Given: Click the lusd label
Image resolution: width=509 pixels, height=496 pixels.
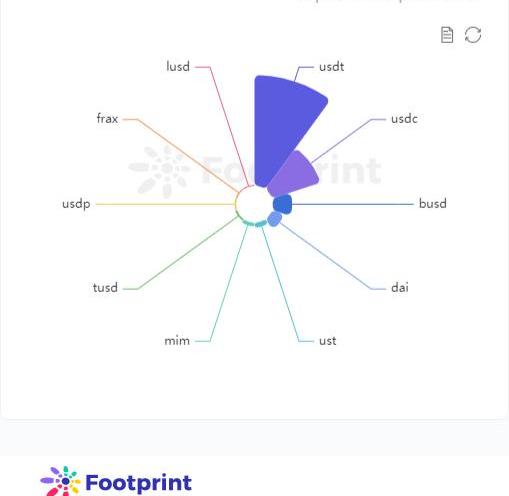Looking at the screenshot, I should (178, 66).
